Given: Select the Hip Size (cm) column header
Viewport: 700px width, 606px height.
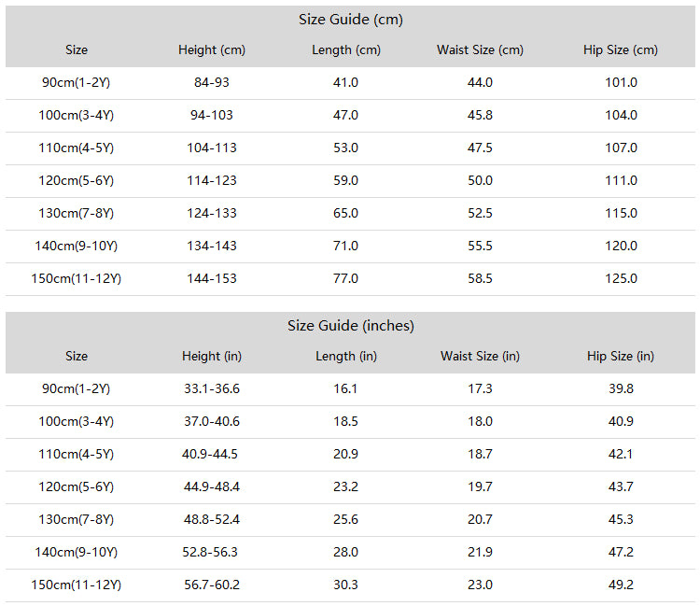Looking at the screenshot, I should coord(621,50).
